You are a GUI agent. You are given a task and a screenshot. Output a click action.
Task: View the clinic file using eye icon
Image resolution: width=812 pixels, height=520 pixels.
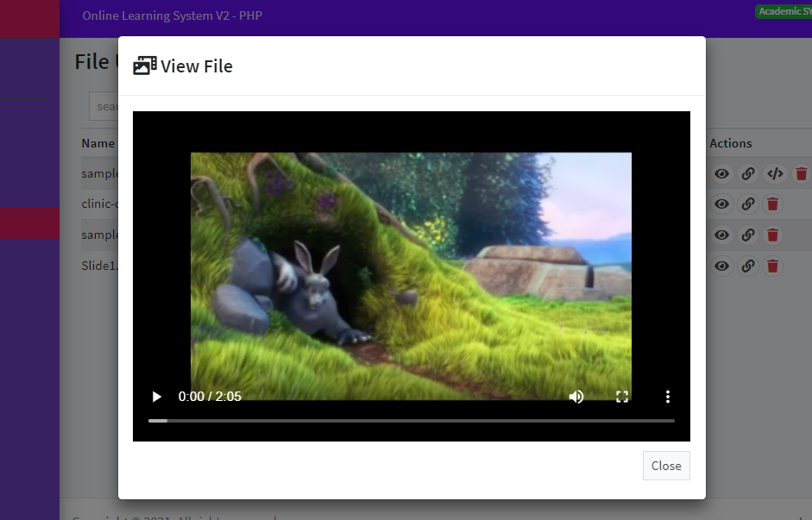point(721,204)
